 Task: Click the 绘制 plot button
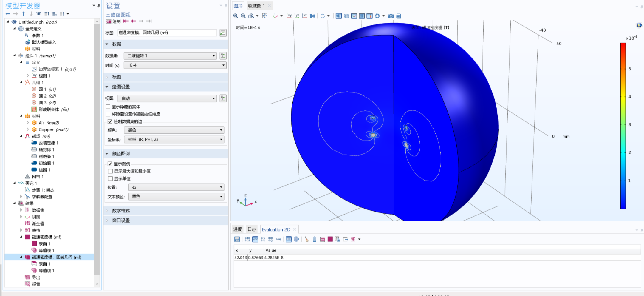pyautogui.click(x=114, y=21)
